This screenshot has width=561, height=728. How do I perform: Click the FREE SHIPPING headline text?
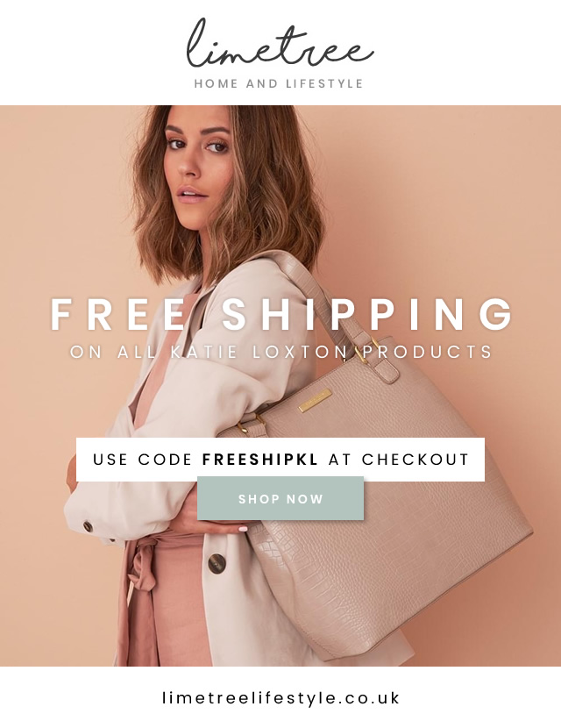(x=280, y=314)
